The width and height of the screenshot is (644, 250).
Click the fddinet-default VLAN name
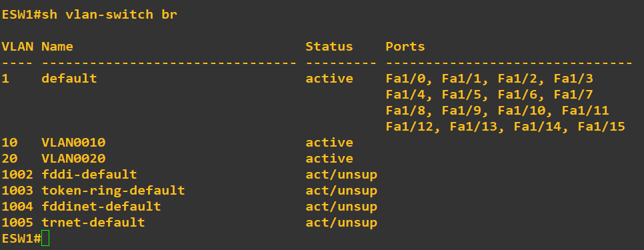point(101,207)
